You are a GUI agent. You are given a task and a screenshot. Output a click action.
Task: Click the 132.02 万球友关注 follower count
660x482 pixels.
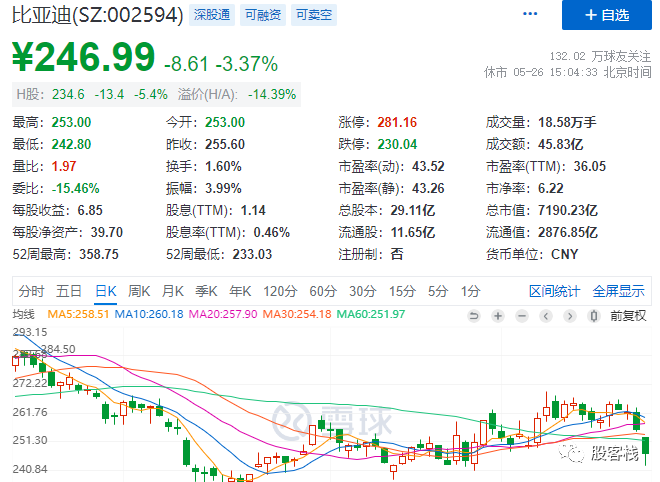(600, 56)
